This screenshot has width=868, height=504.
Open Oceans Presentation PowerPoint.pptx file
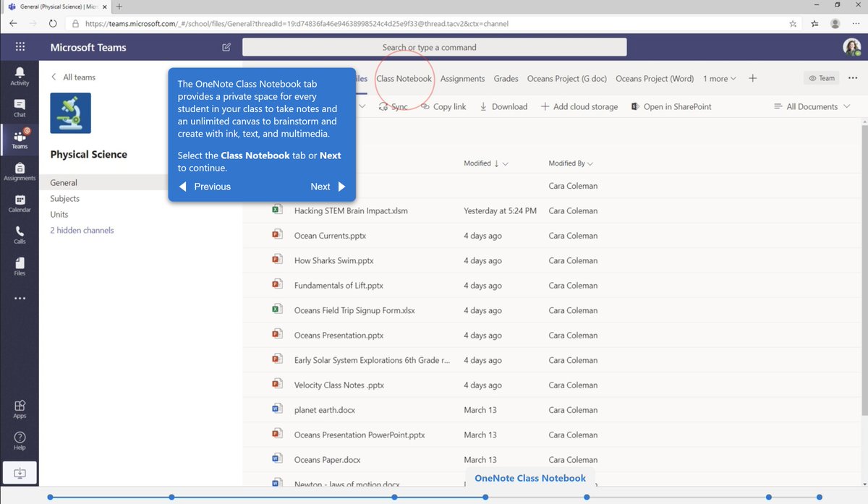tap(359, 435)
